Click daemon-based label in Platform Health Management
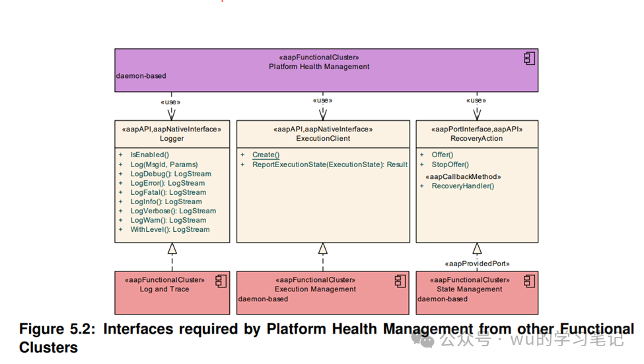Viewport: 644px width, 364px height. tap(141, 76)
